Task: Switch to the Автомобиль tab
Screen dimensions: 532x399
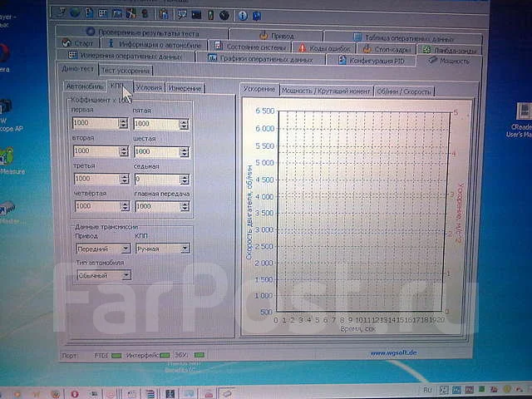Action: click(x=85, y=86)
